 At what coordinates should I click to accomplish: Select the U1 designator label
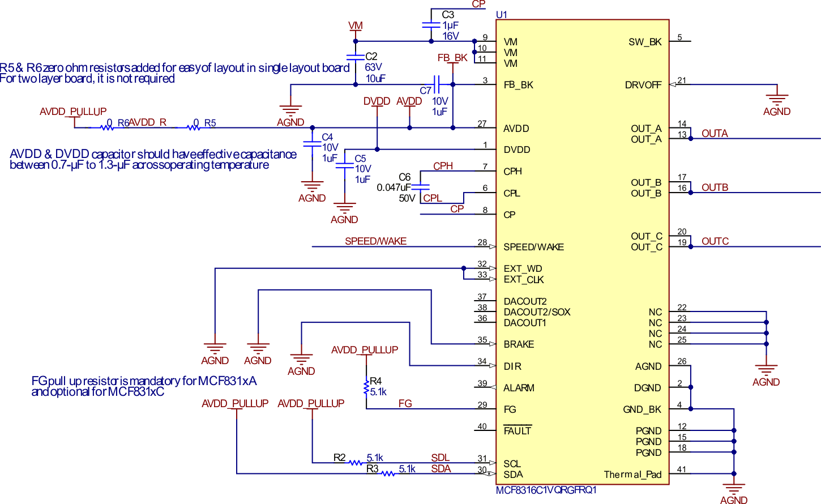coord(502,15)
